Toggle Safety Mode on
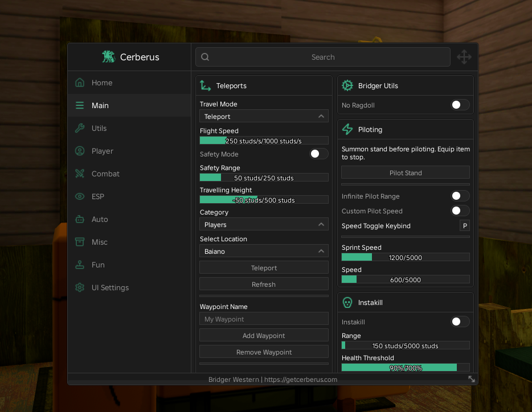This screenshot has width=532, height=412. coord(318,154)
